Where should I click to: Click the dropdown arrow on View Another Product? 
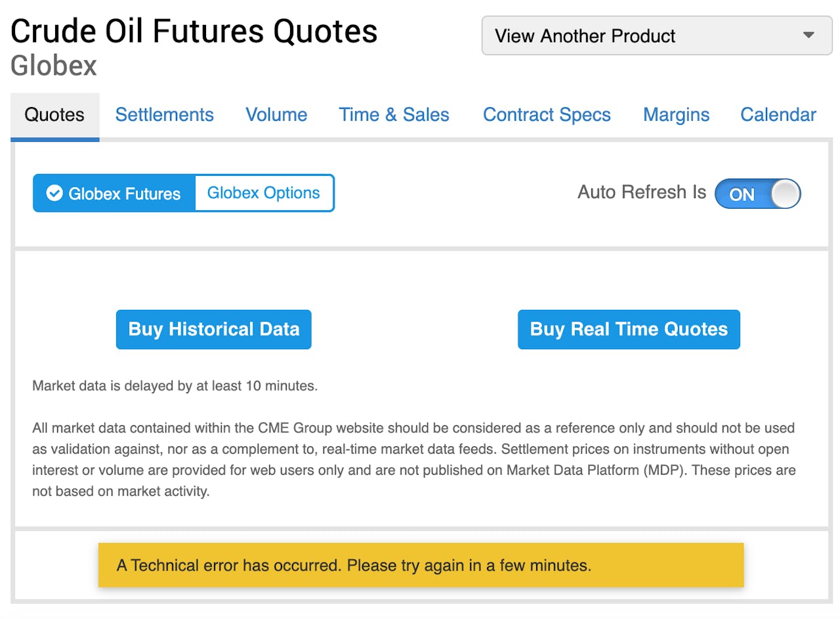(x=808, y=35)
